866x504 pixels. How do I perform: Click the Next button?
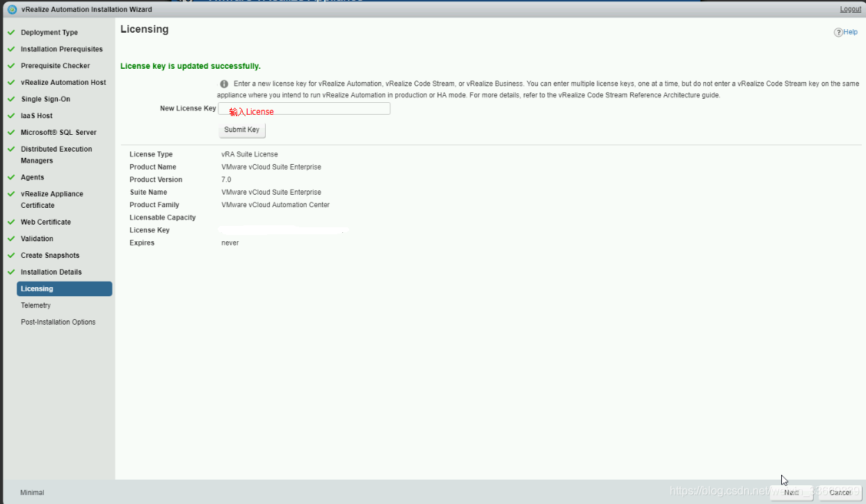[791, 492]
